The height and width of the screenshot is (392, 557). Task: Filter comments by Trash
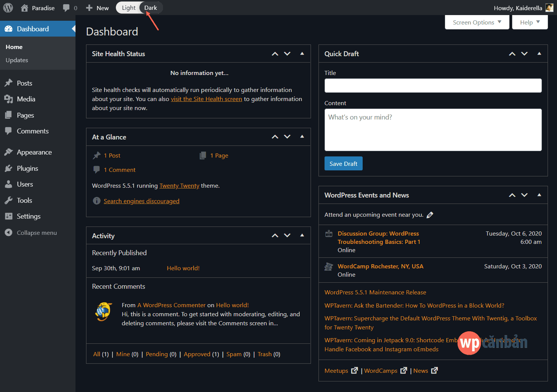pos(265,354)
